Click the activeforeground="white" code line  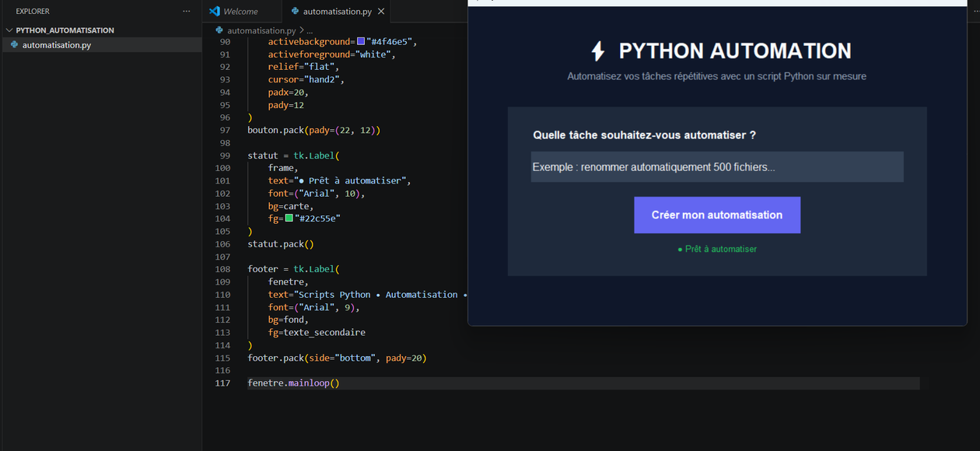(x=332, y=54)
